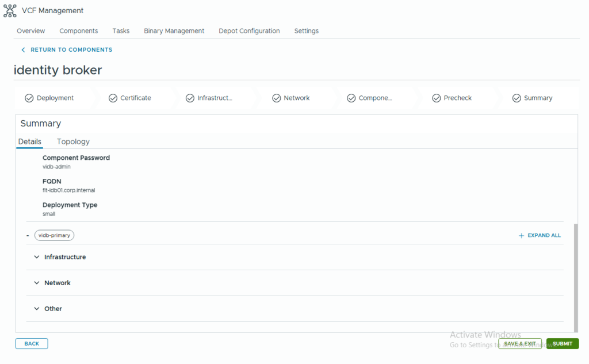Collapse the vidb-primary node with minus sign

28,236
